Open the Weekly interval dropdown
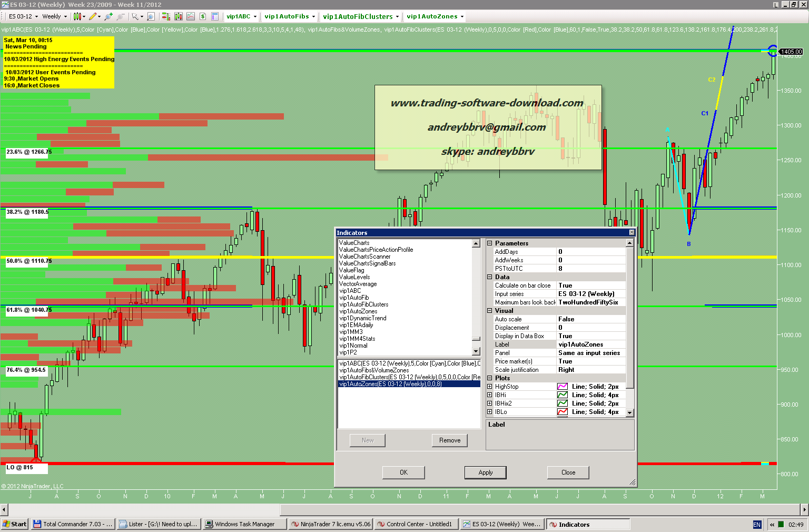809x532 pixels. (54, 16)
